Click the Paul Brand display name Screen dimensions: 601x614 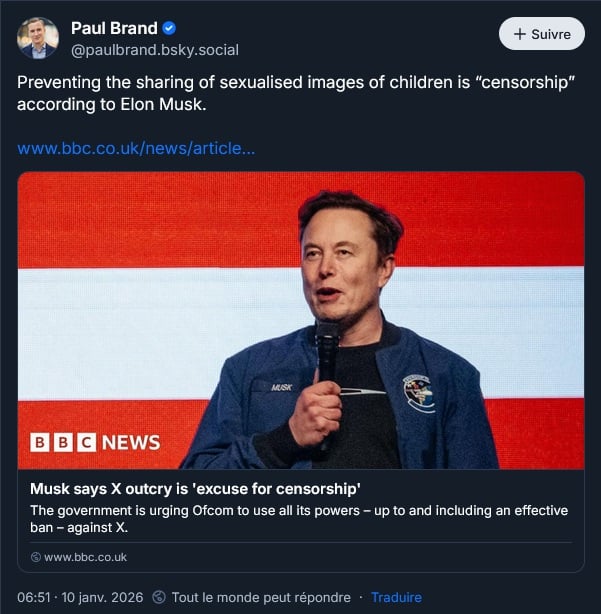pos(114,28)
